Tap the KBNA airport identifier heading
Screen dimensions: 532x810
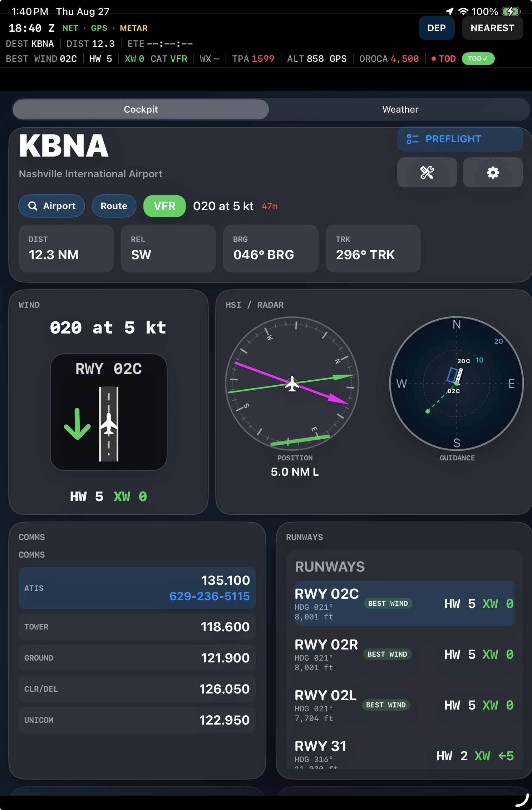[x=64, y=146]
